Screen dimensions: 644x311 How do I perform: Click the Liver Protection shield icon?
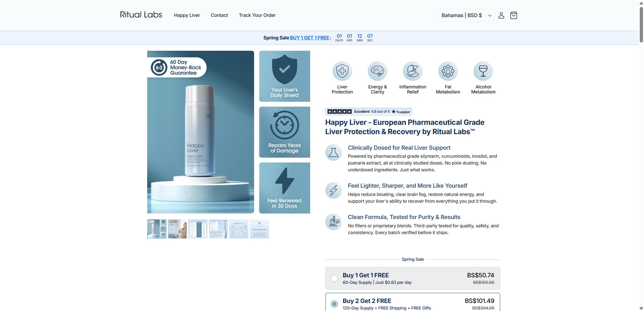(x=342, y=71)
